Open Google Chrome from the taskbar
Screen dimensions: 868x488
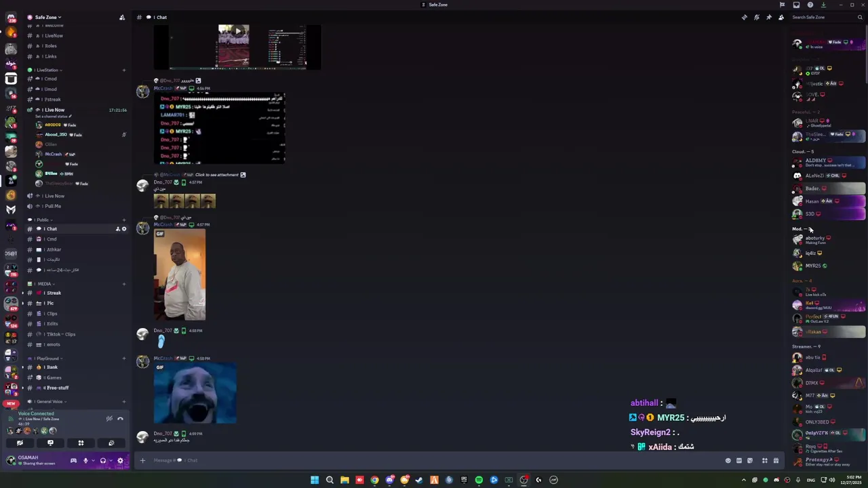click(x=374, y=480)
